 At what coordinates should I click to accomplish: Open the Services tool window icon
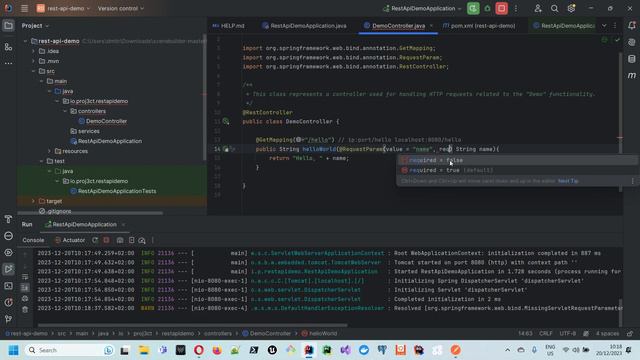pos(8,253)
